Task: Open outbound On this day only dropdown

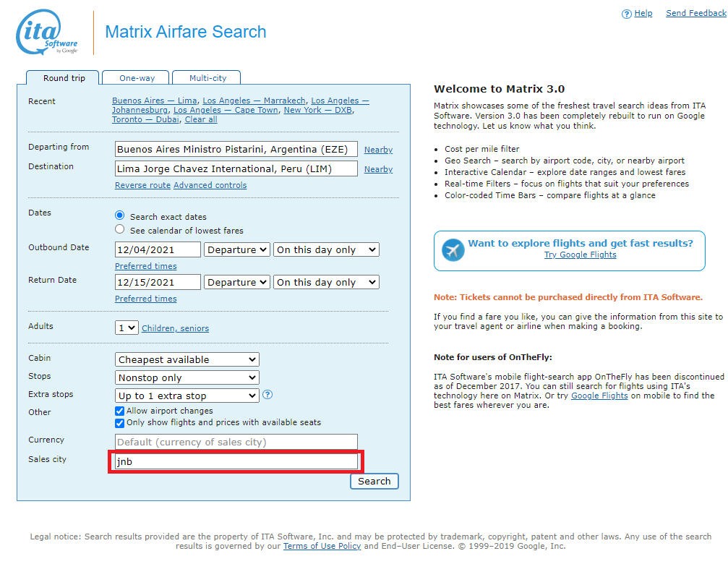Action: 326,249
